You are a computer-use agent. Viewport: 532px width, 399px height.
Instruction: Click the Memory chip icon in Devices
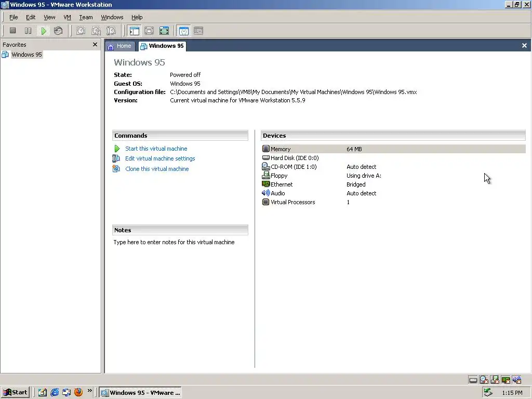point(265,149)
